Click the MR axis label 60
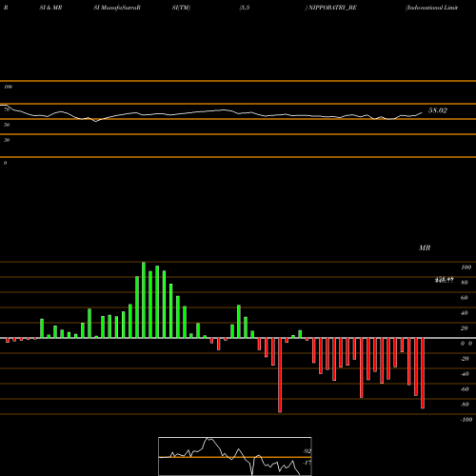Screen dimensions: 476x476 [x=465, y=298]
